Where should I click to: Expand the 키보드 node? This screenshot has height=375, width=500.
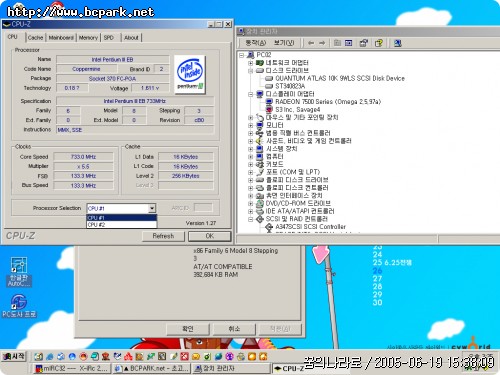[x=250, y=164]
